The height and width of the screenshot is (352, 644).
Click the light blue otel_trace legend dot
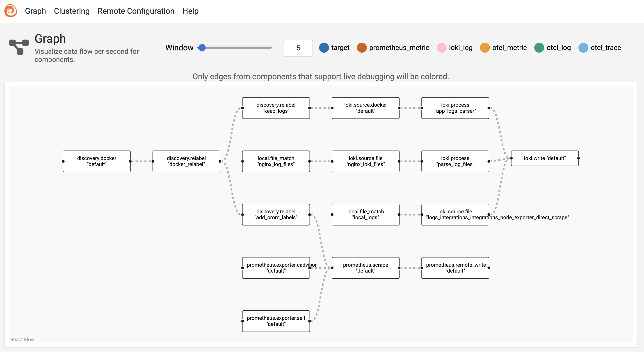pos(583,48)
